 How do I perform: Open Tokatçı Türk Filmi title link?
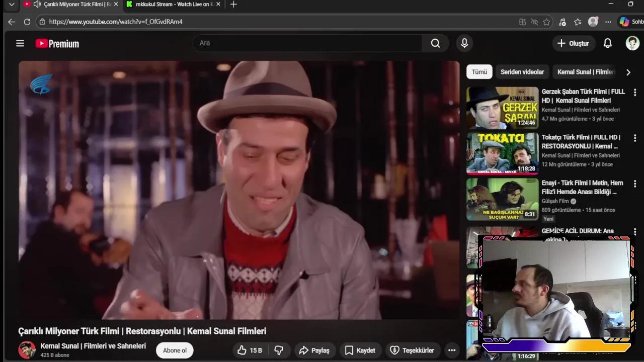point(581,142)
